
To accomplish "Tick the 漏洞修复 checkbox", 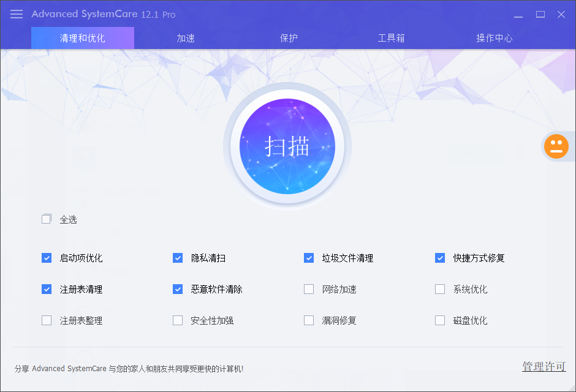I will (x=309, y=320).
